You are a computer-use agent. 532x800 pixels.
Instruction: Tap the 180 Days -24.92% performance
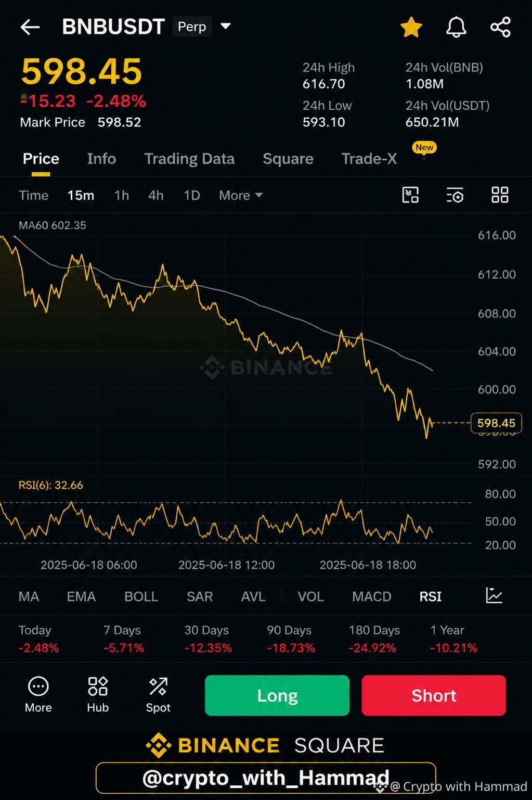coord(374,639)
